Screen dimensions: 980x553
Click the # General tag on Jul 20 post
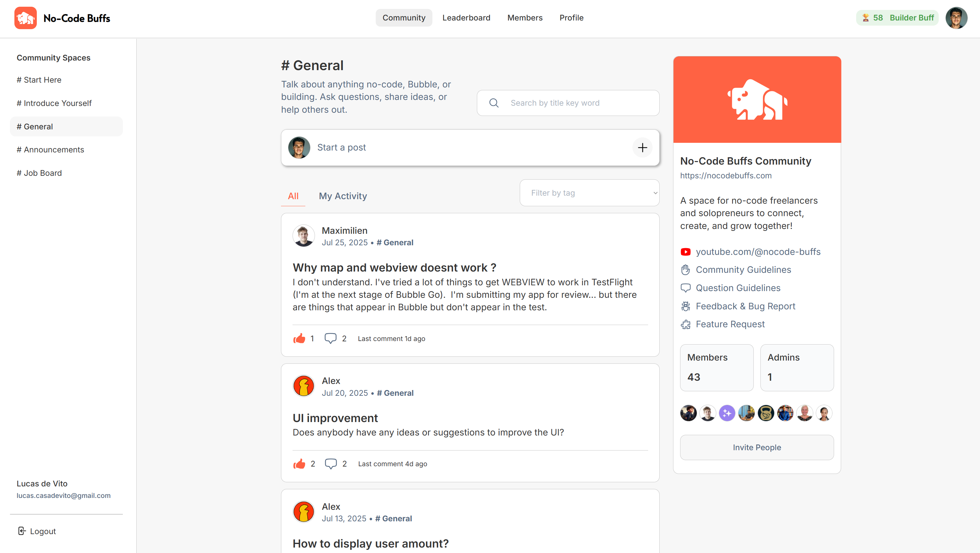click(395, 393)
